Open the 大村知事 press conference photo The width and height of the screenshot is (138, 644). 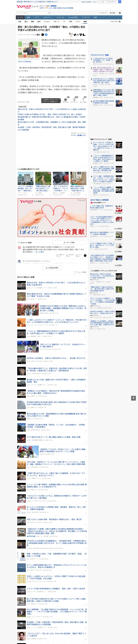tap(29, 49)
